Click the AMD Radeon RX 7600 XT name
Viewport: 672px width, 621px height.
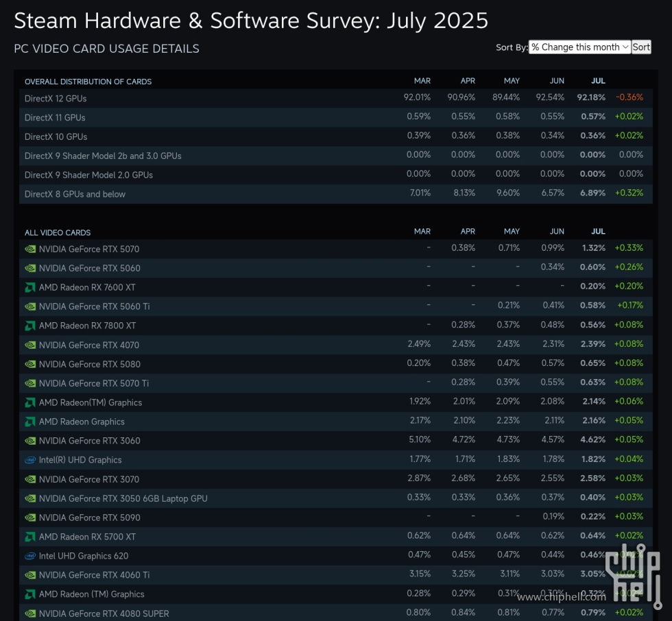tap(88, 288)
